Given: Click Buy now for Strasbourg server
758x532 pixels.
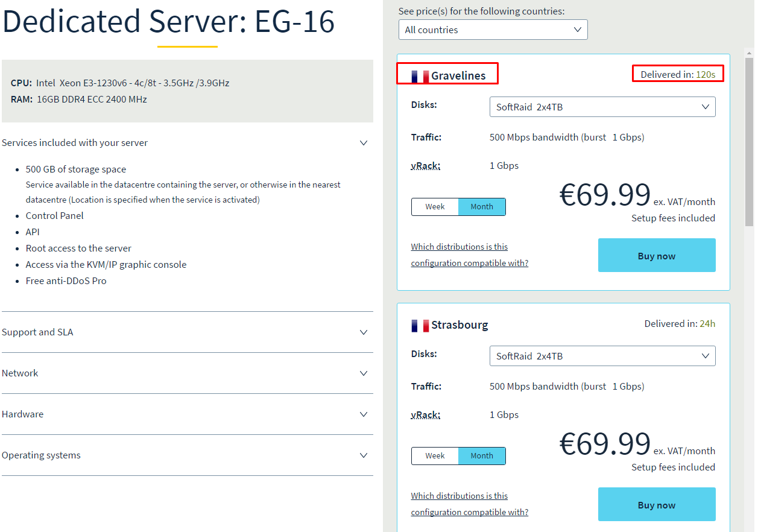Looking at the screenshot, I should 657,504.
